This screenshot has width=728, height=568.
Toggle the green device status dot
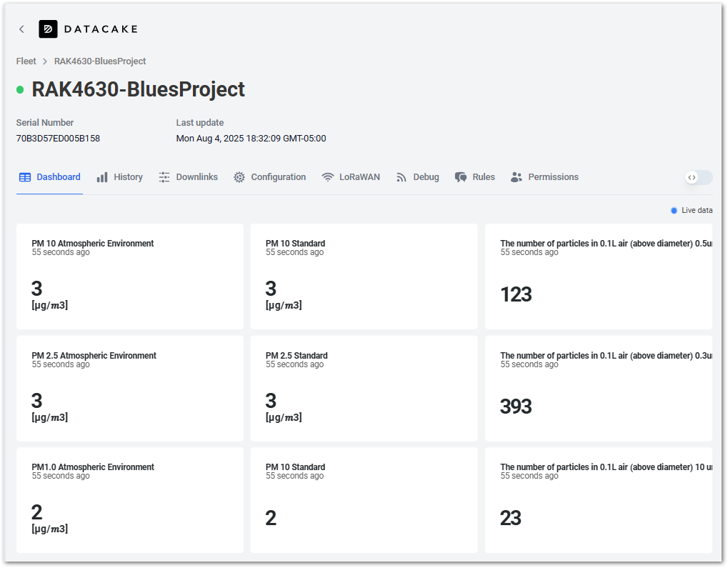point(20,91)
